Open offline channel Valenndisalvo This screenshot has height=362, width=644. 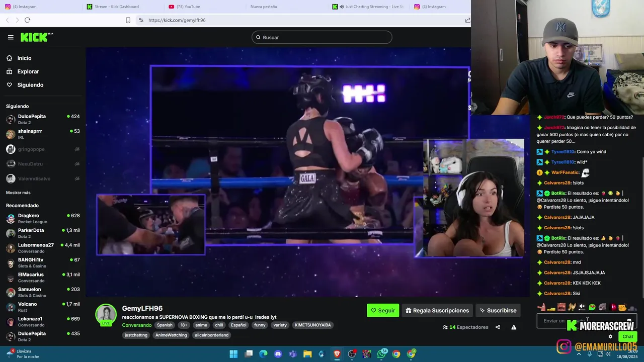coord(43,178)
